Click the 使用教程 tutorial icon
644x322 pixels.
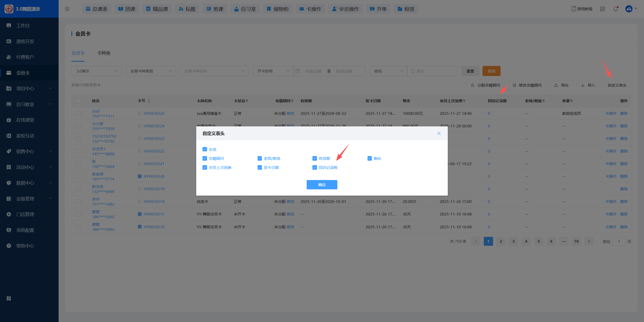[x=574, y=9]
